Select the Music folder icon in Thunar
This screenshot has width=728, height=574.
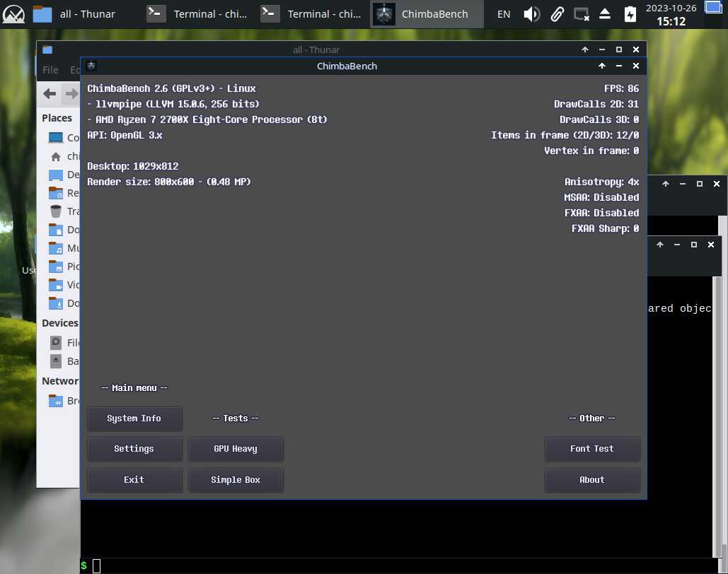(56, 248)
